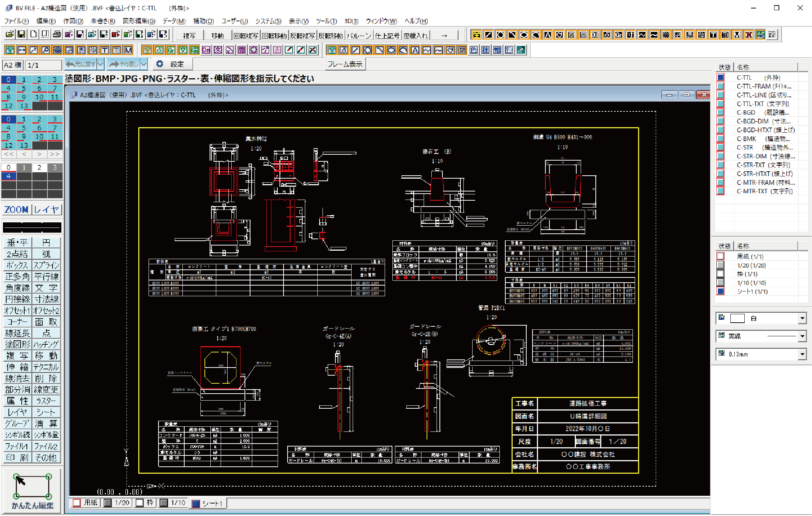
Task: Toggle state box of C-BGD layer
Action: (x=720, y=112)
